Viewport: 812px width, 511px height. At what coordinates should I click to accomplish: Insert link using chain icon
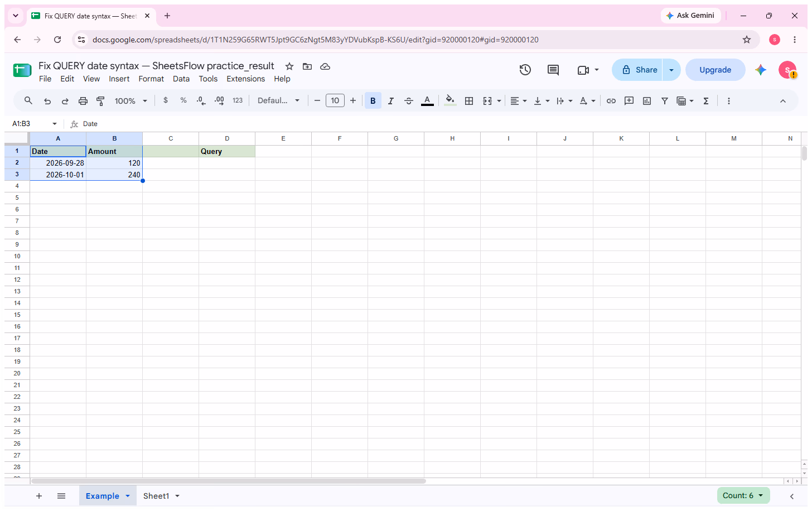click(611, 101)
